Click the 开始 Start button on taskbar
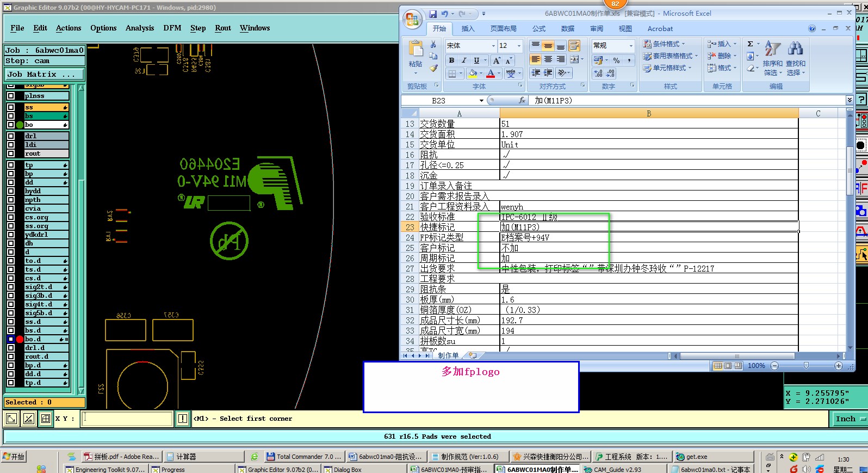The height and width of the screenshot is (473, 868). point(14,457)
